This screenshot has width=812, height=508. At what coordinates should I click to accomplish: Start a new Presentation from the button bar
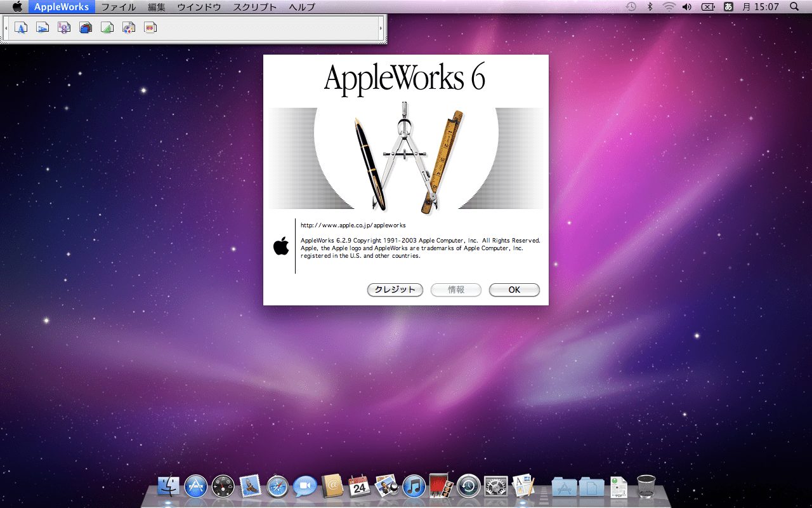pos(43,27)
